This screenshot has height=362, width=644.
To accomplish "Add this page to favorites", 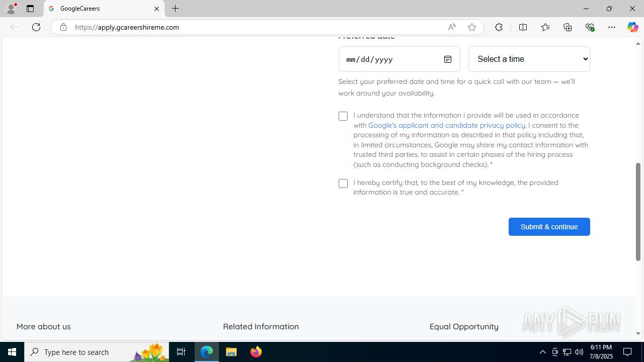I will (x=472, y=27).
